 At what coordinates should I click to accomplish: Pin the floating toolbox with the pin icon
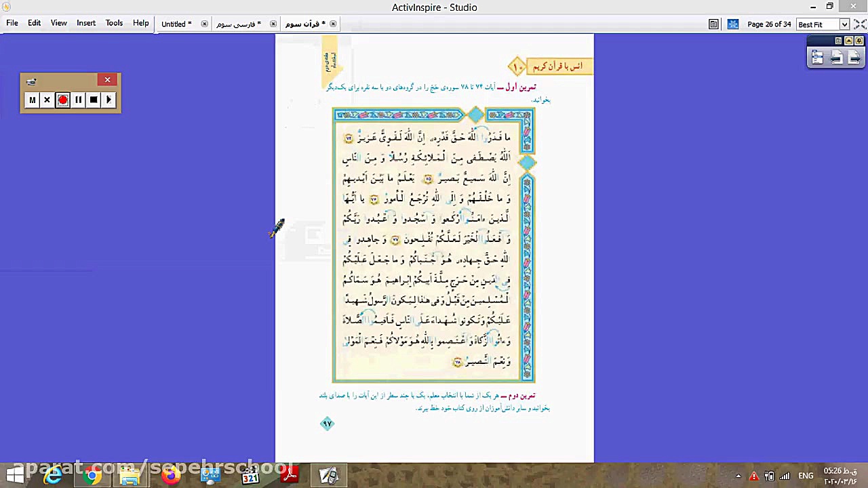point(859,41)
